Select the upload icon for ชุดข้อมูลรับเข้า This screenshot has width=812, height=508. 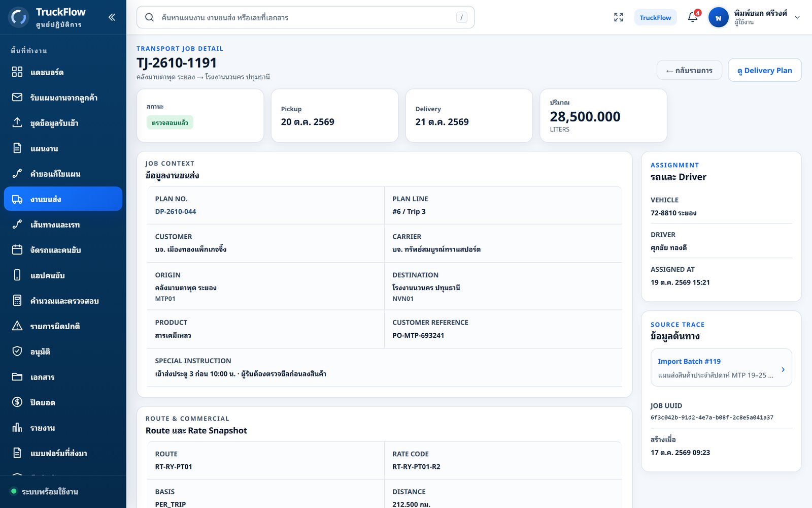17,122
